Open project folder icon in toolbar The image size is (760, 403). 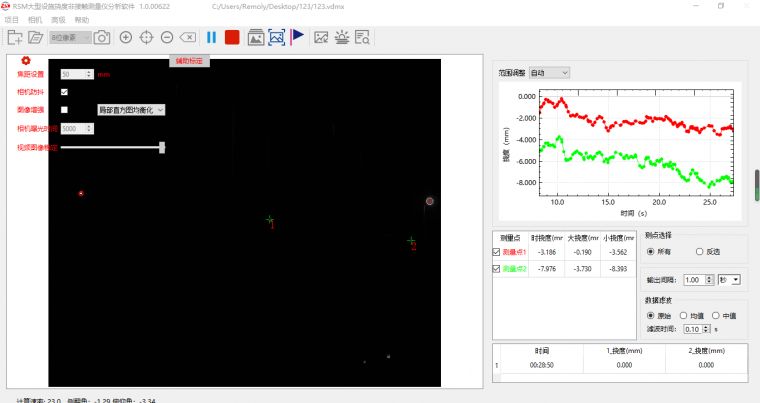coord(36,37)
